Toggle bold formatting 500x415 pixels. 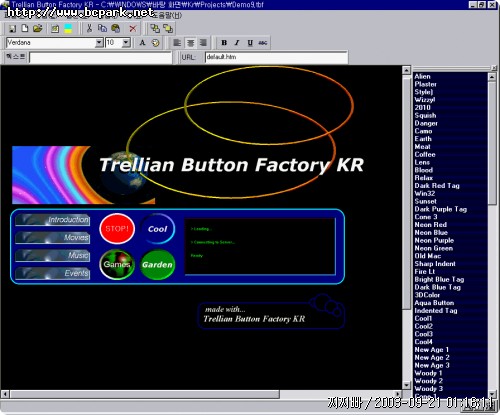click(x=224, y=43)
